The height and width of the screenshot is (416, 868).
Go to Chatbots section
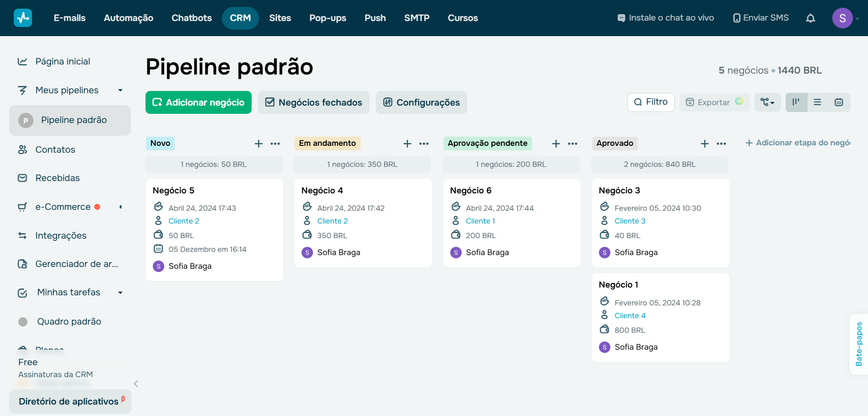tap(192, 18)
